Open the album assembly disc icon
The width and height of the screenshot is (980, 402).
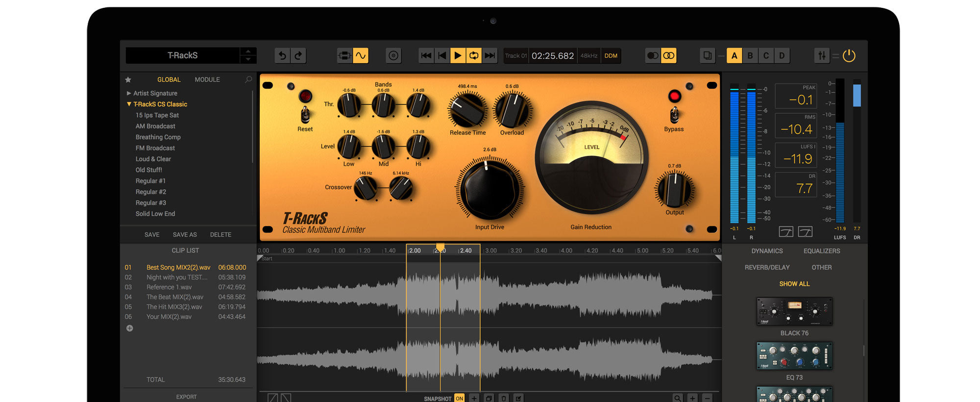[393, 55]
